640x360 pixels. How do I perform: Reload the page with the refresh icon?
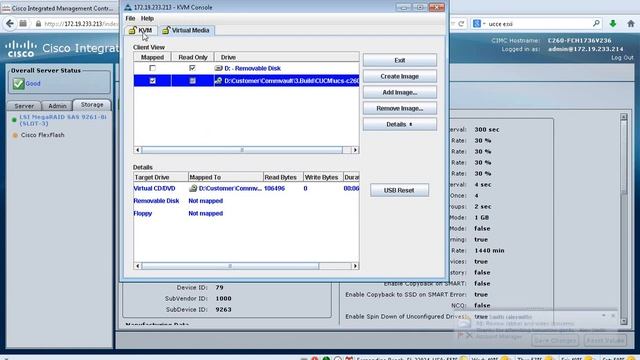pyautogui.click(x=461, y=24)
